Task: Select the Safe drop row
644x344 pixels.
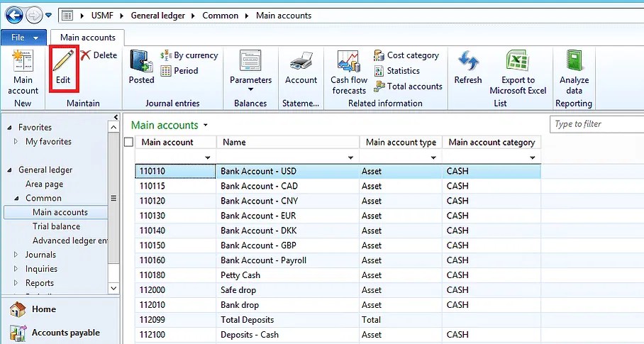Action: pyautogui.click(x=338, y=290)
